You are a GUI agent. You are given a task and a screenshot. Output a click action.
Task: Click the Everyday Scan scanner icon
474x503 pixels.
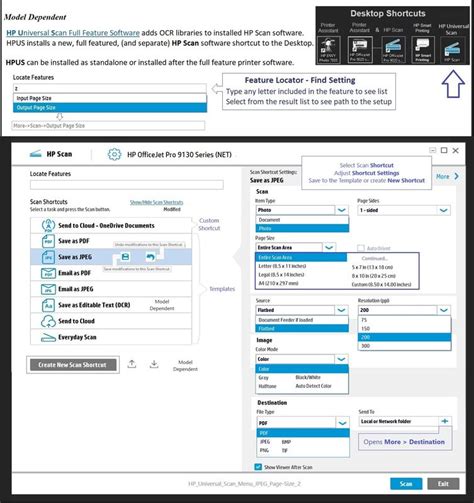pos(48,338)
